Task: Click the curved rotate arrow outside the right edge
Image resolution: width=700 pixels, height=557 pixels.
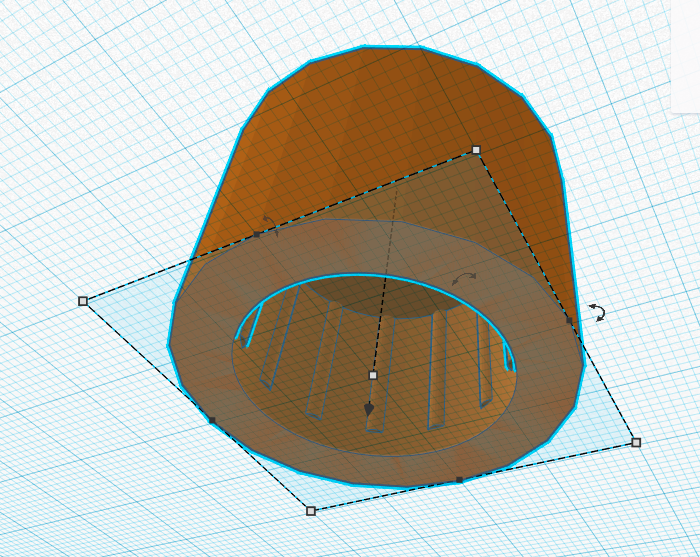Action: click(597, 312)
